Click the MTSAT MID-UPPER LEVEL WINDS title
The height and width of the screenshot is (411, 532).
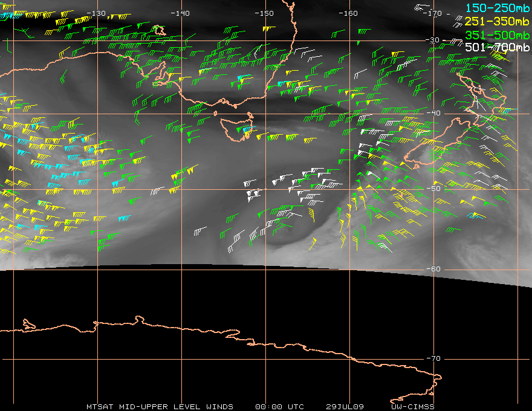160,407
